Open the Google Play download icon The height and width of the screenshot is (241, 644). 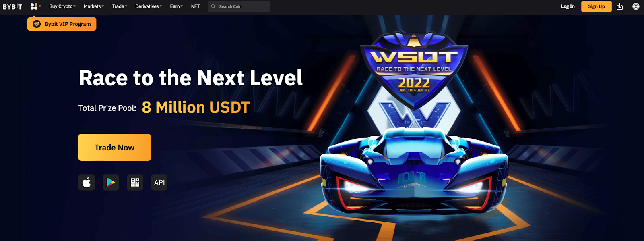point(111,183)
